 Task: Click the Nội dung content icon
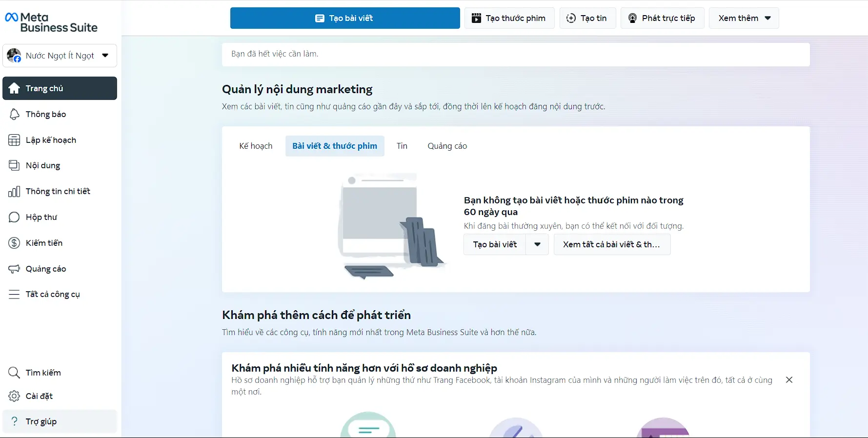tap(14, 165)
